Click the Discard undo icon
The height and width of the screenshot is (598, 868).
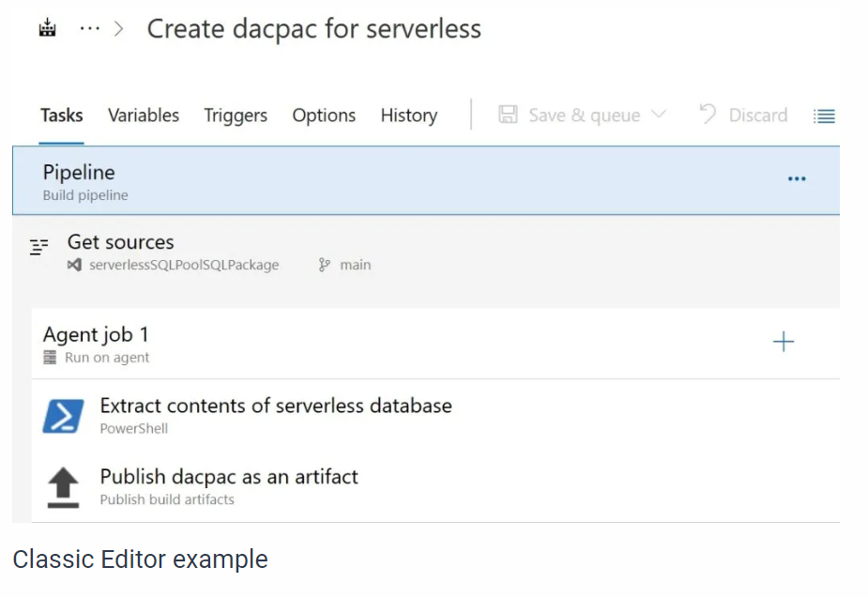(x=708, y=115)
